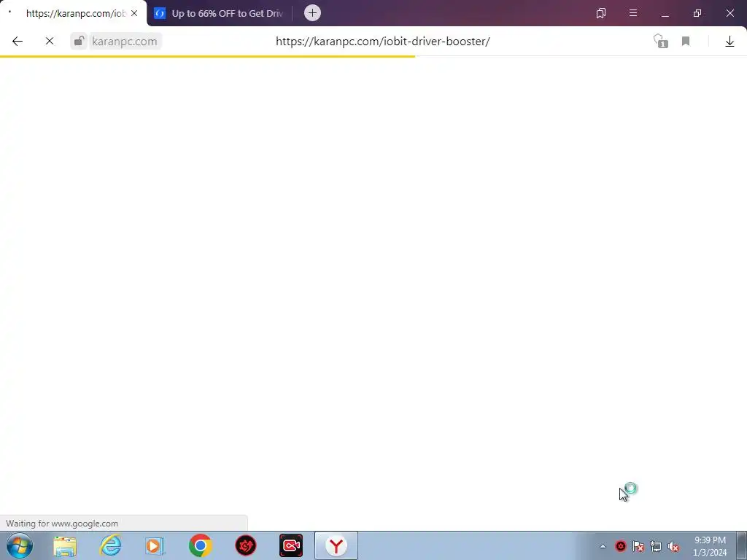Open Action Center flag tray icon
Viewport: 747px width, 560px height.
click(x=638, y=547)
